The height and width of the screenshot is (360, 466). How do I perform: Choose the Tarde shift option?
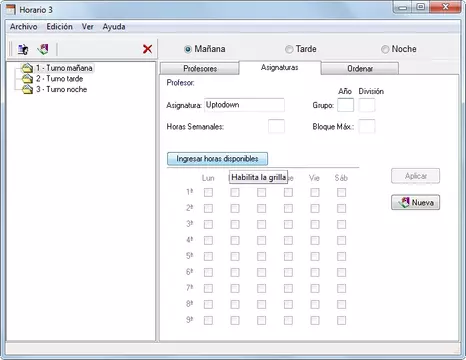click(289, 49)
